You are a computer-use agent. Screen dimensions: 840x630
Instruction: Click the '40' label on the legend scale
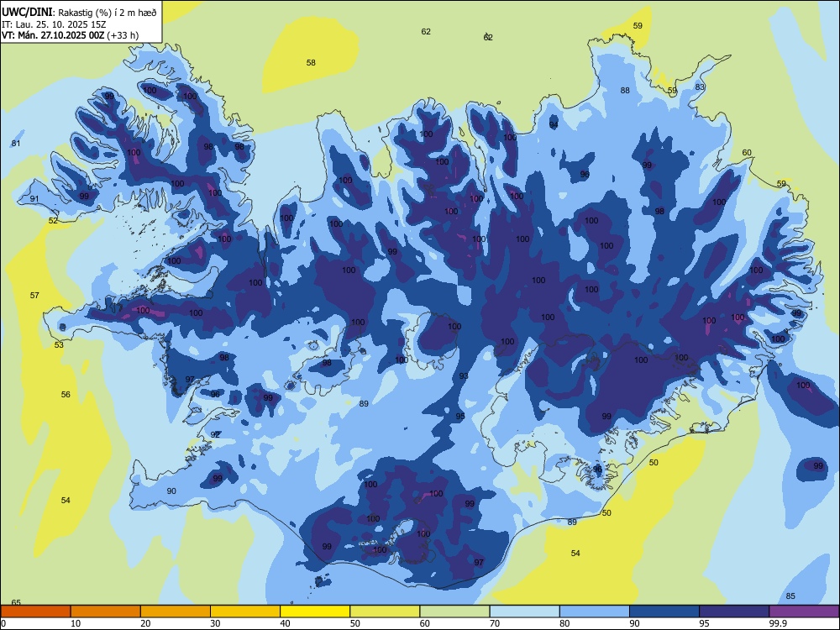click(x=285, y=623)
